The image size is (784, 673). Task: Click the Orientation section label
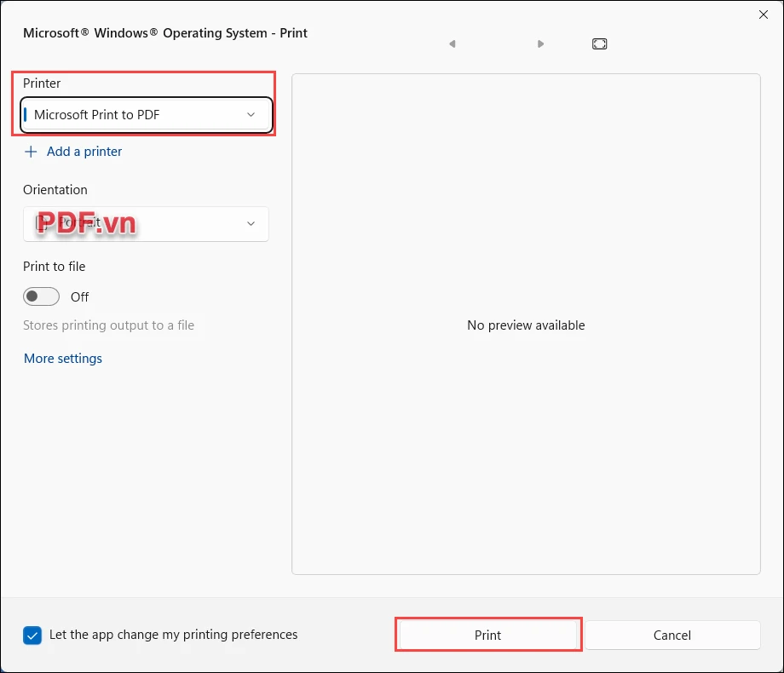[x=55, y=190]
